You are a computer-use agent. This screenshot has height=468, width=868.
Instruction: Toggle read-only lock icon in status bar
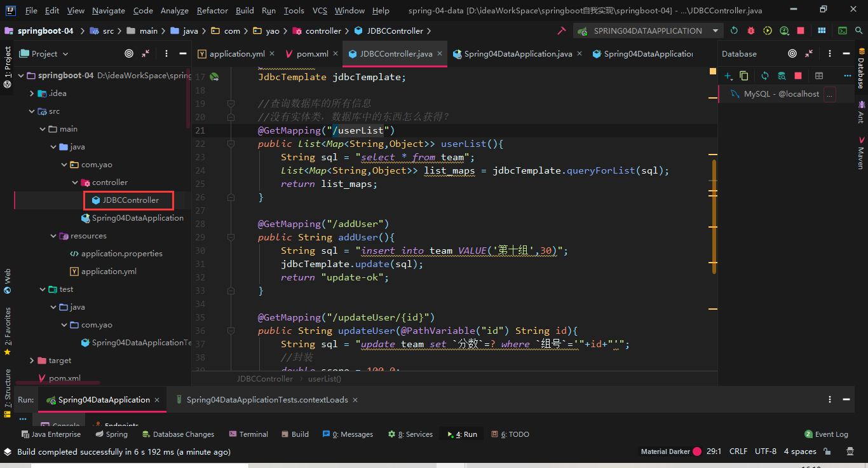827,451
